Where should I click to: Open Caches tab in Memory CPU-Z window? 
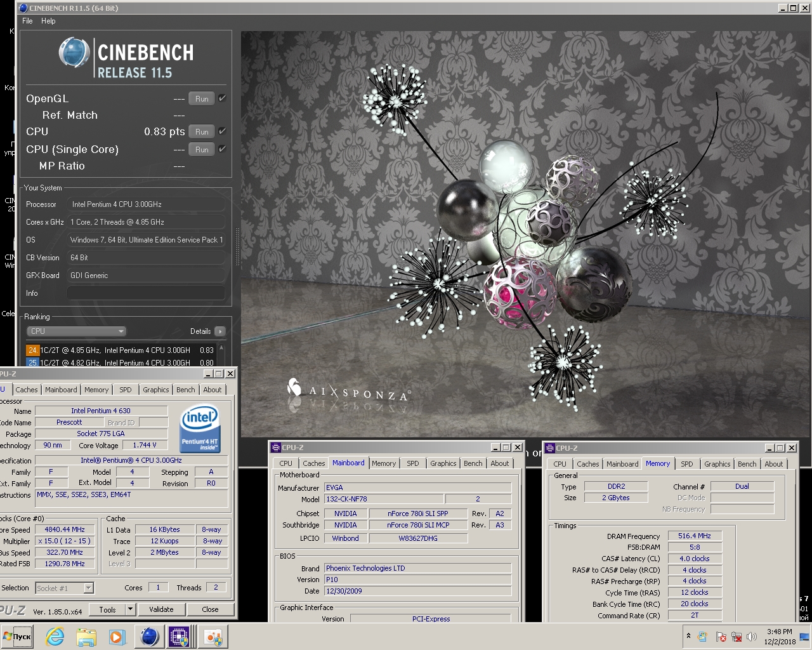point(588,464)
